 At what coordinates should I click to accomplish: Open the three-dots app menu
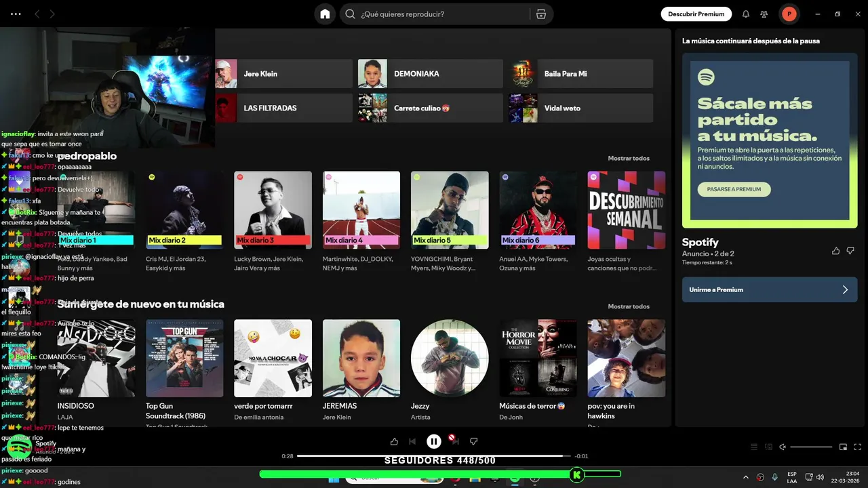click(16, 14)
